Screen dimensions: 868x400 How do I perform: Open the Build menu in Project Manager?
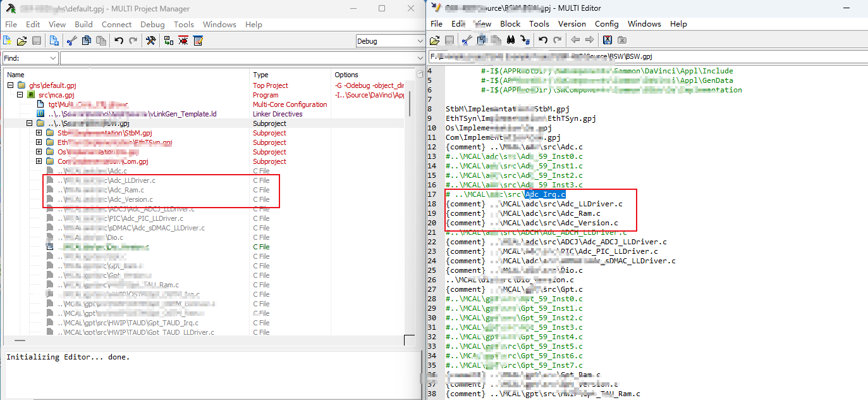(x=83, y=25)
